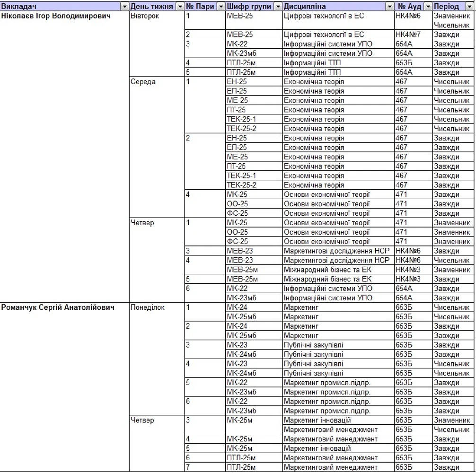476x473 pixels.
Task: Click the Вівторок day cell
Action: [145, 16]
